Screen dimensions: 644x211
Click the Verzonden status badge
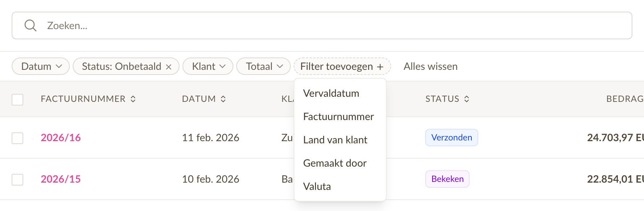pos(452,138)
